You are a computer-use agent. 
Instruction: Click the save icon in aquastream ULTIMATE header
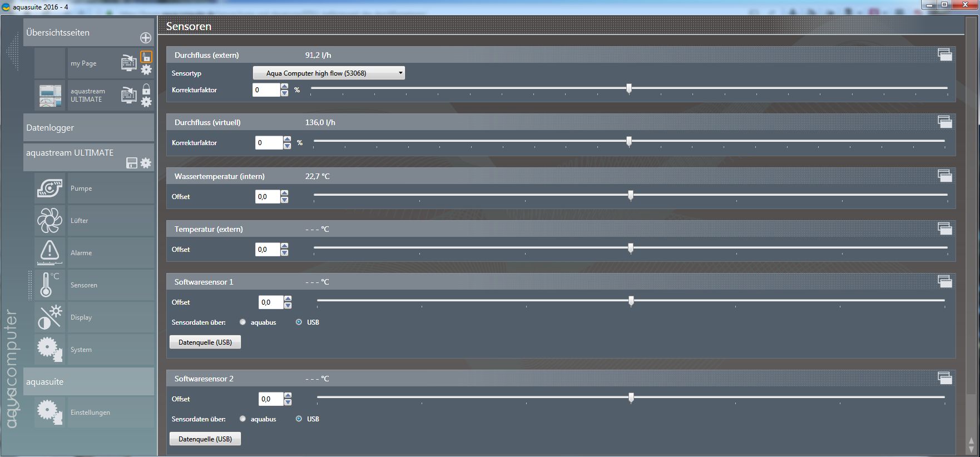tap(132, 163)
